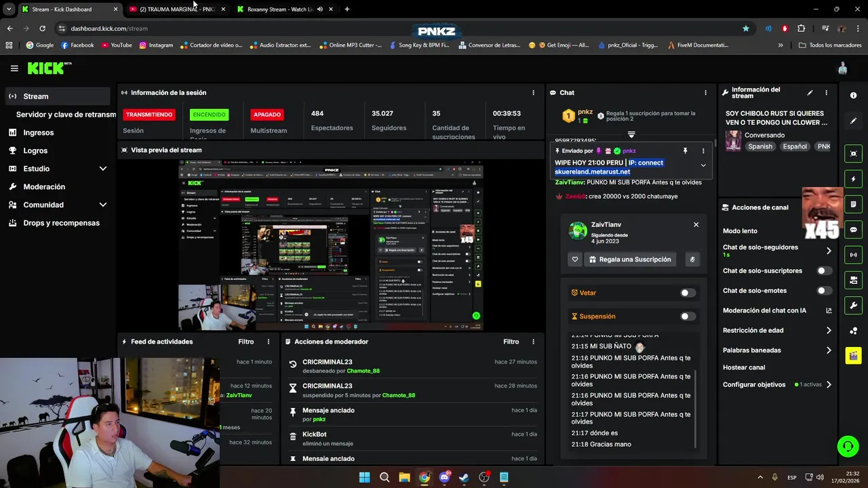Bookmark this page with the star icon

[x=746, y=28]
